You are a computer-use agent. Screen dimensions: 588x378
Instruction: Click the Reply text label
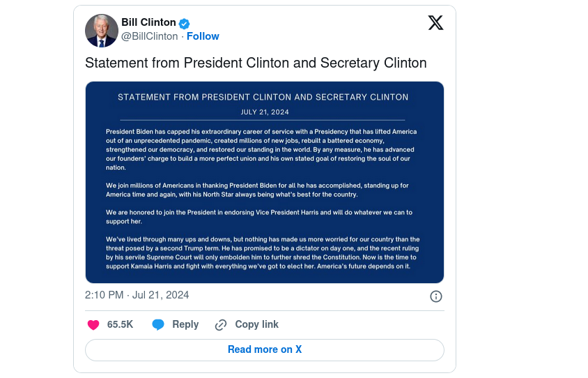(185, 324)
